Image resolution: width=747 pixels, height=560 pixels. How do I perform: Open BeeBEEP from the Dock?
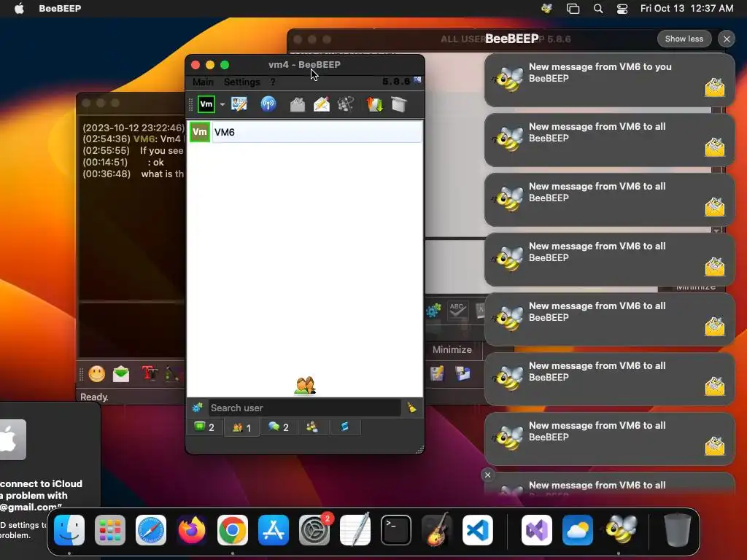pos(621,530)
